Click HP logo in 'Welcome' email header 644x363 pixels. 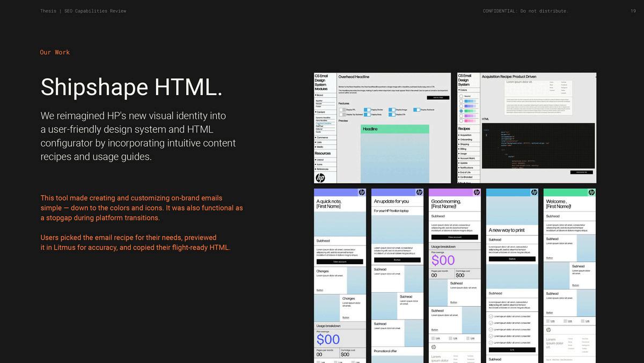click(x=591, y=192)
